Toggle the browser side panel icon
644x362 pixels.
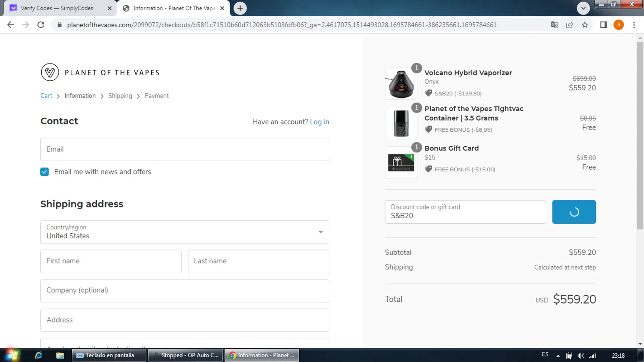point(603,25)
